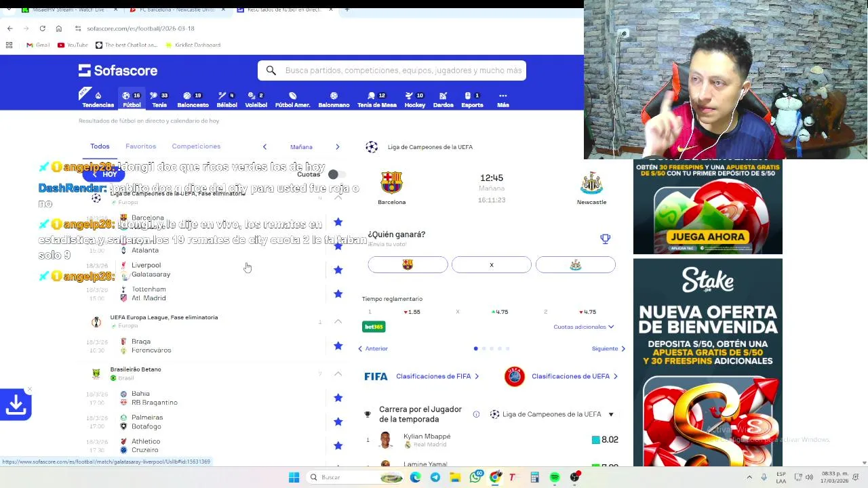The width and height of the screenshot is (868, 488).
Task: Click the blue download icon widget
Action: 16,405
